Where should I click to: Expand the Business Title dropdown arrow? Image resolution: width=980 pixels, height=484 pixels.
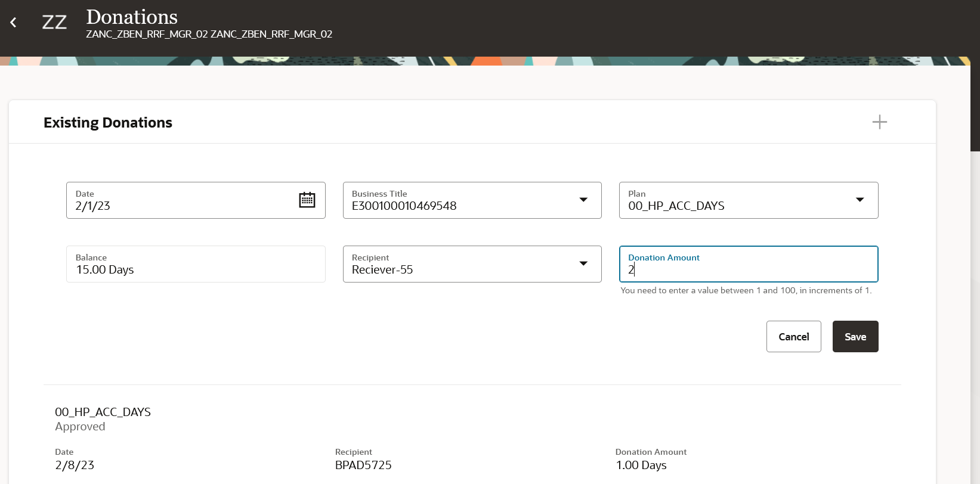click(583, 200)
